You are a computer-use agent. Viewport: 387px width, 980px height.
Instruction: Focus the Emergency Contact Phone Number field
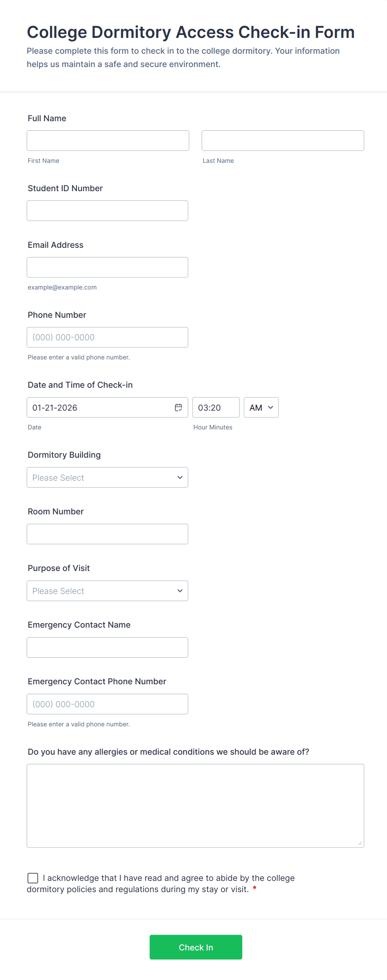107,704
